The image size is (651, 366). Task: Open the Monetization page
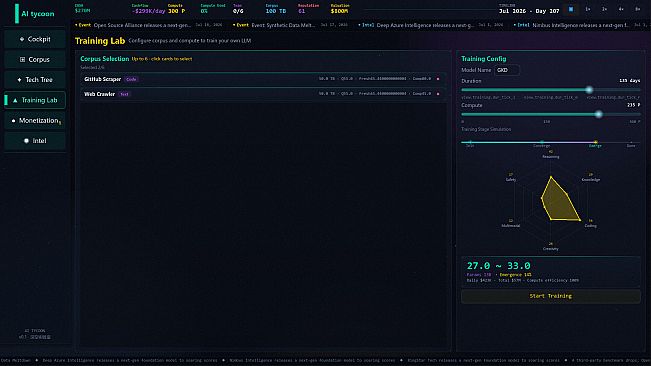pos(35,120)
